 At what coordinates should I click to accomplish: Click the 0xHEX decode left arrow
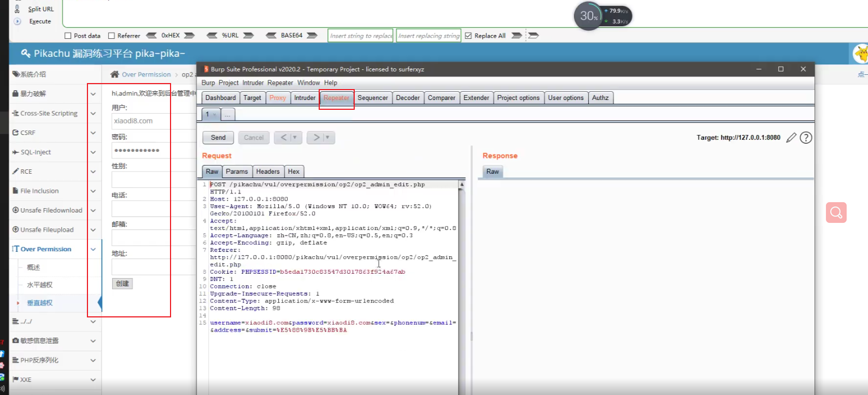[151, 36]
